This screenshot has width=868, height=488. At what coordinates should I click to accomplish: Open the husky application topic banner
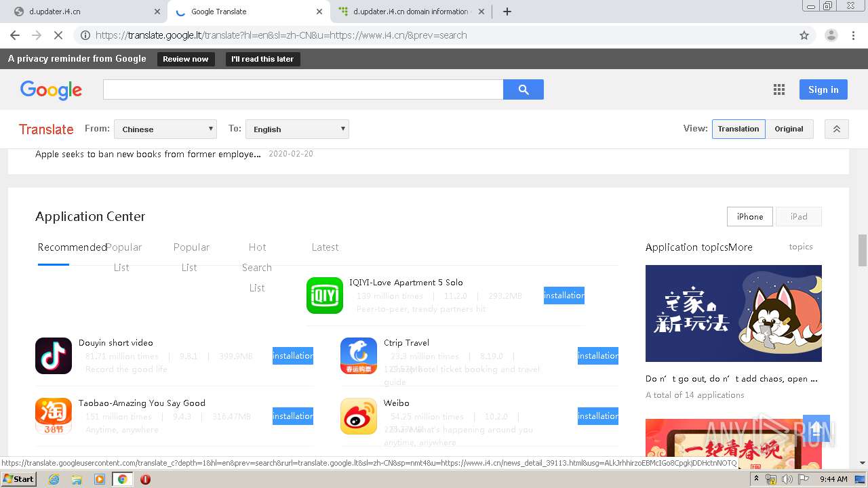(x=734, y=313)
